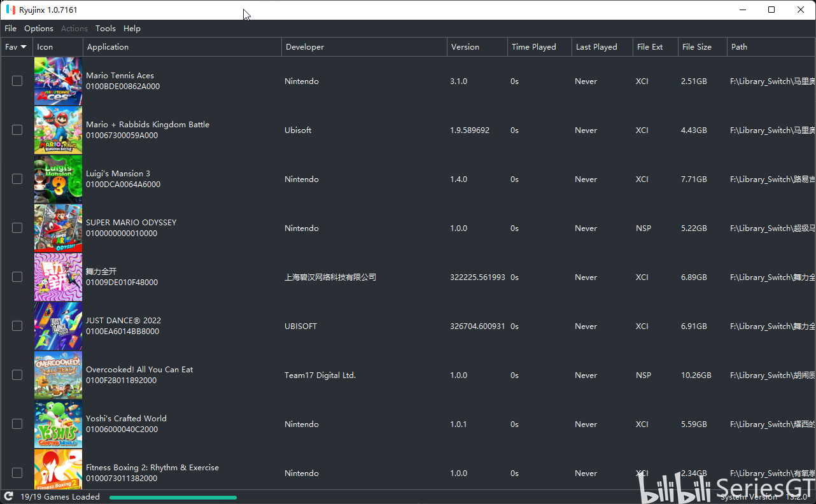816x504 pixels.
Task: Select the Mario Tennis Aces title text
Action: tap(120, 76)
